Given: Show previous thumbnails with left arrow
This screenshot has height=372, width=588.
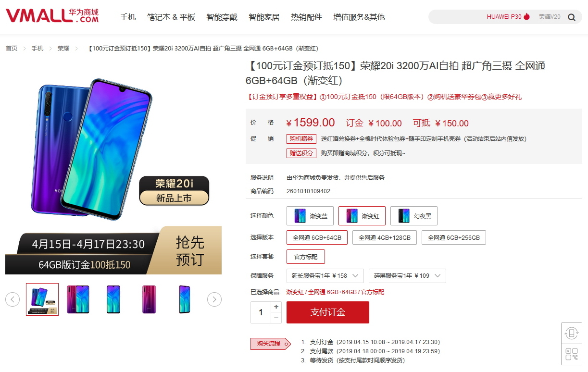Looking at the screenshot, I should [13, 299].
